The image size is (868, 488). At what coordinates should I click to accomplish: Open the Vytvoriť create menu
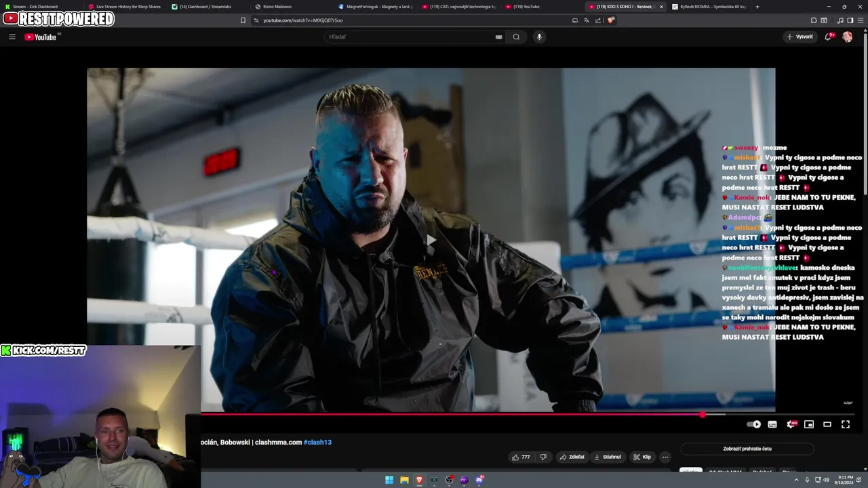coord(800,37)
